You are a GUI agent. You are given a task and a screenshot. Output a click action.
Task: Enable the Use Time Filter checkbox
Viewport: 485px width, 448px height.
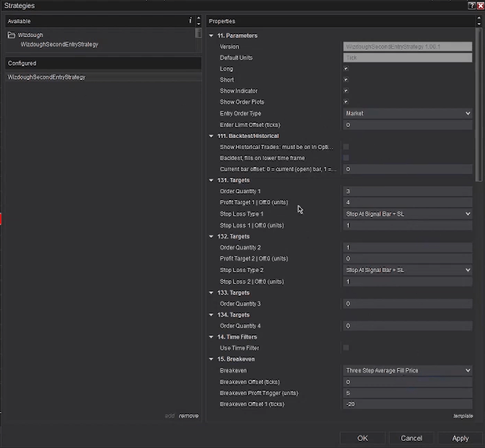[346, 348]
